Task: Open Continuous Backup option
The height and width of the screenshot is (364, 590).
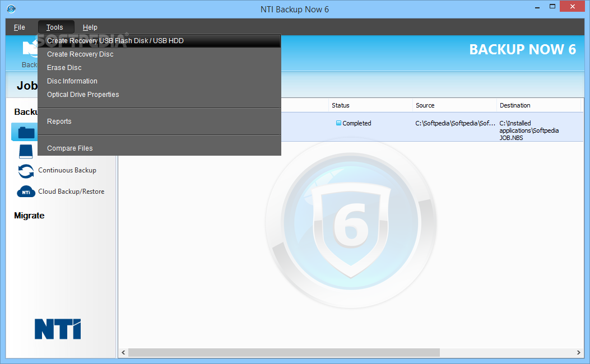Action: (67, 170)
